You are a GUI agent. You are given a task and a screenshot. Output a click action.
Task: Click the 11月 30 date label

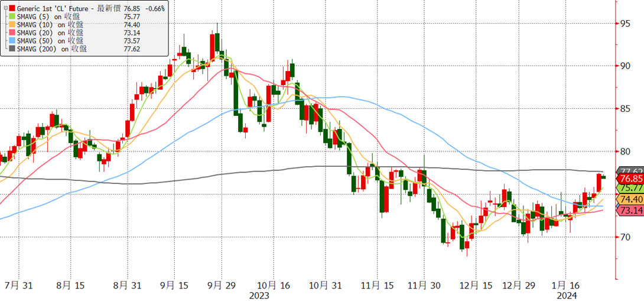point(424,285)
